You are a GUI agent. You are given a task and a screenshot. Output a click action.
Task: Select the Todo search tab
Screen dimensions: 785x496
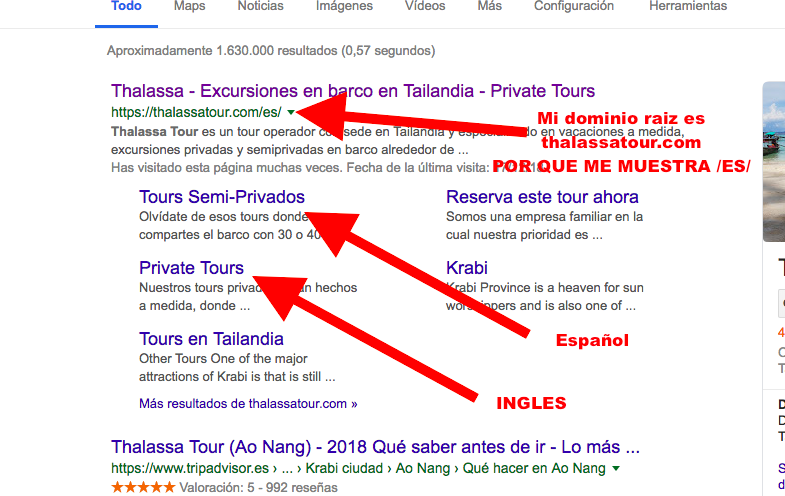tap(126, 6)
